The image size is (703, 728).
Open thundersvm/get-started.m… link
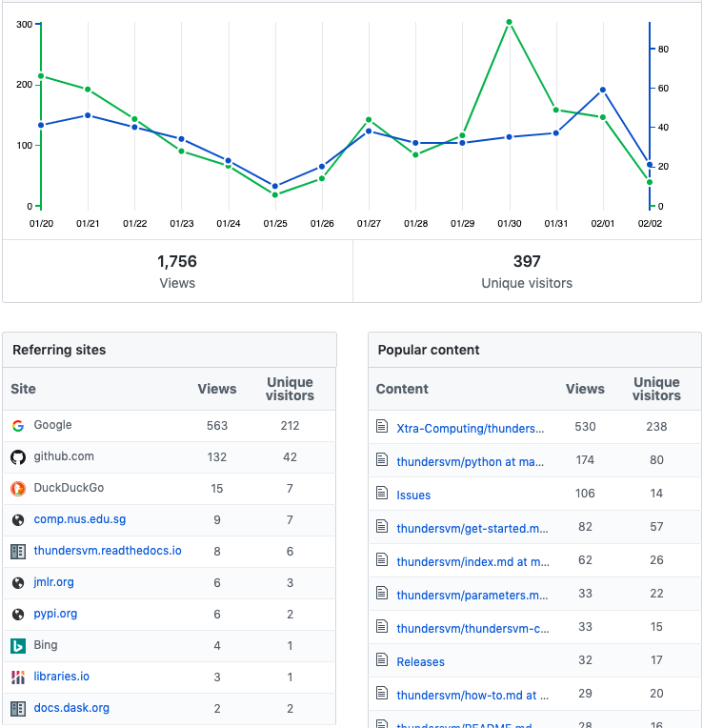point(472,529)
